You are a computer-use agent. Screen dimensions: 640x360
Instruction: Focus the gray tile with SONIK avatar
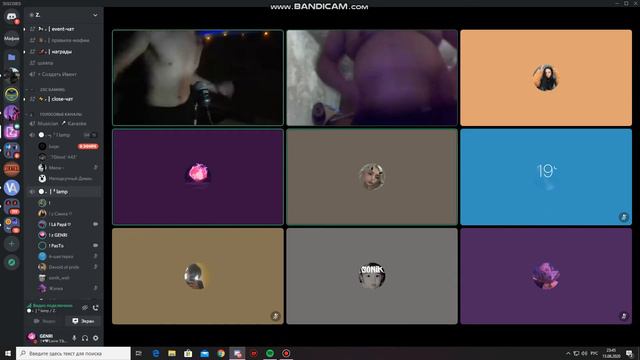(x=372, y=276)
